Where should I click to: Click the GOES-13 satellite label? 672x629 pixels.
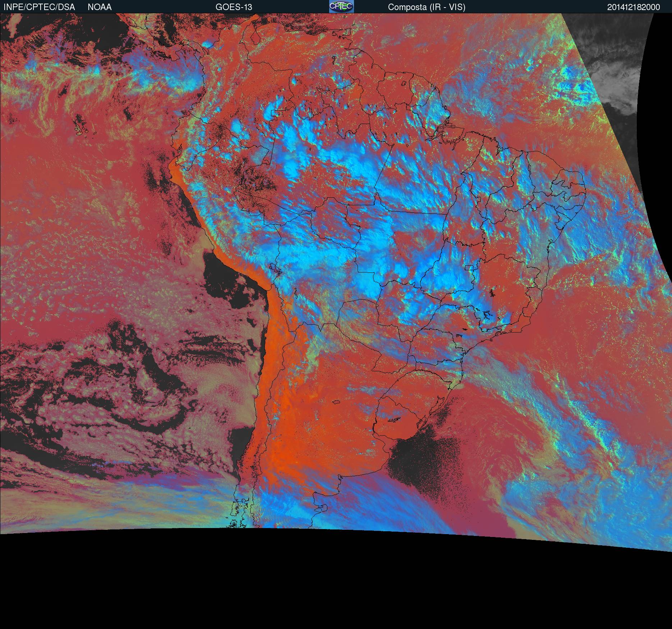[234, 7]
